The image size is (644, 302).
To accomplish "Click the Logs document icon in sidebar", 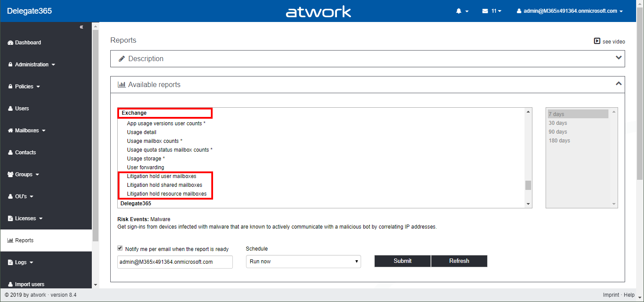I will 11,262.
